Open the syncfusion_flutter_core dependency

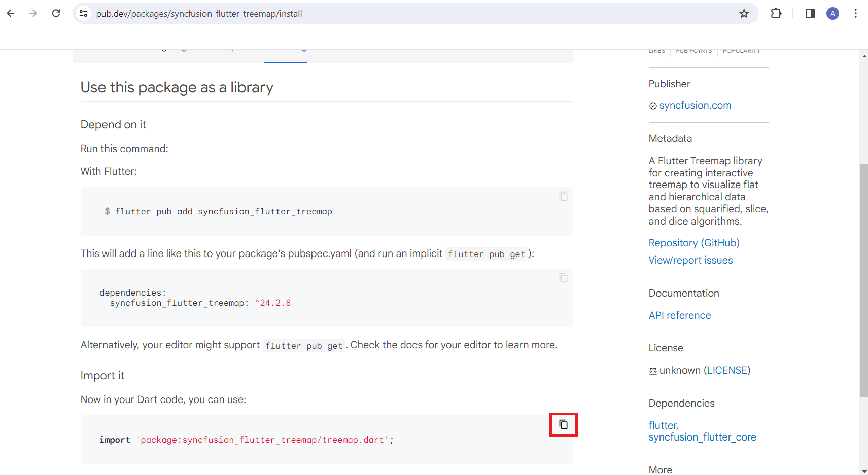point(702,437)
